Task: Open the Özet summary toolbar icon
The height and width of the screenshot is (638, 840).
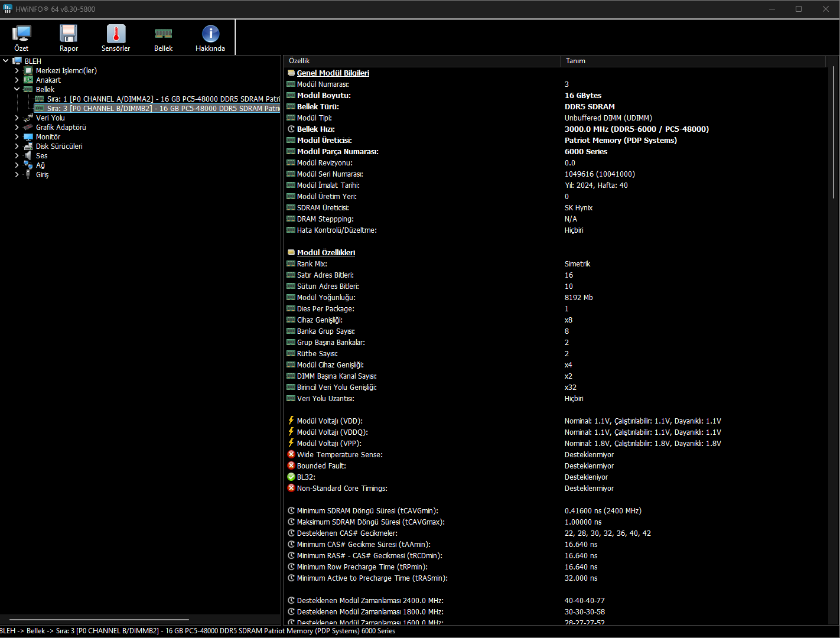Action: (x=21, y=34)
